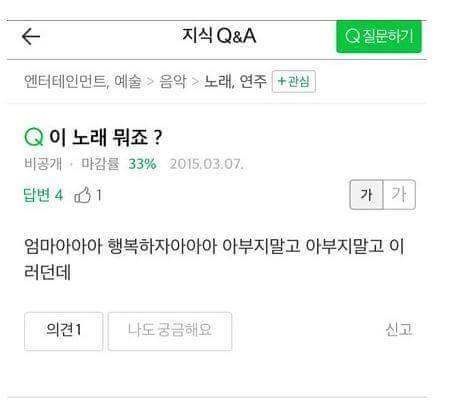Click the question body text about 엄마아아아
465x415 pixels.
pos(214,259)
